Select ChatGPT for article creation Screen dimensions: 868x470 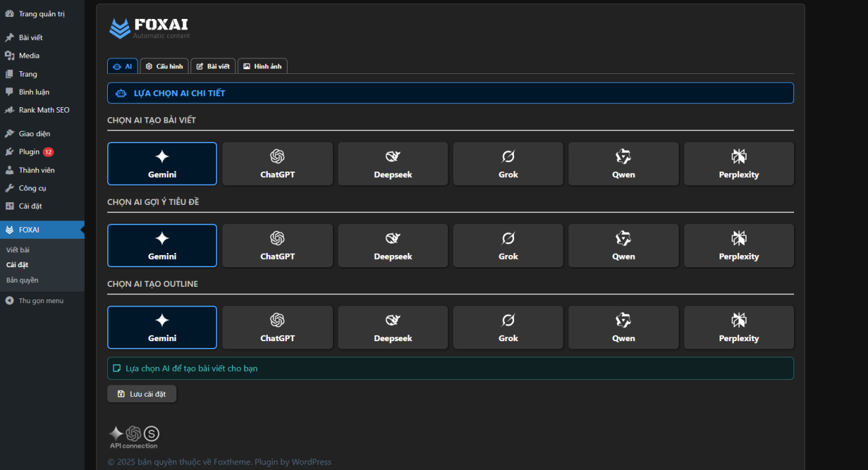pyautogui.click(x=277, y=163)
